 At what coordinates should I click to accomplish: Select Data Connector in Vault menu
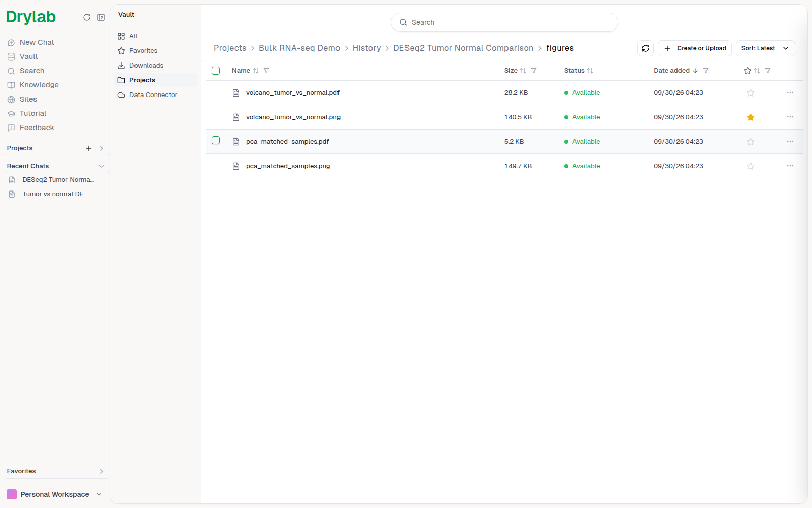tap(153, 95)
